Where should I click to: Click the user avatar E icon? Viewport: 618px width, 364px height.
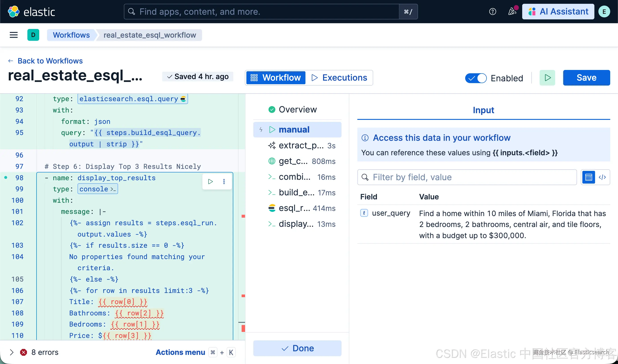(x=604, y=12)
